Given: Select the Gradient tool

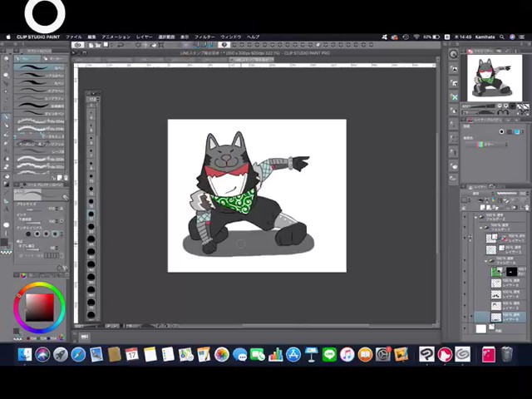Looking at the screenshot, I should coord(6,185).
